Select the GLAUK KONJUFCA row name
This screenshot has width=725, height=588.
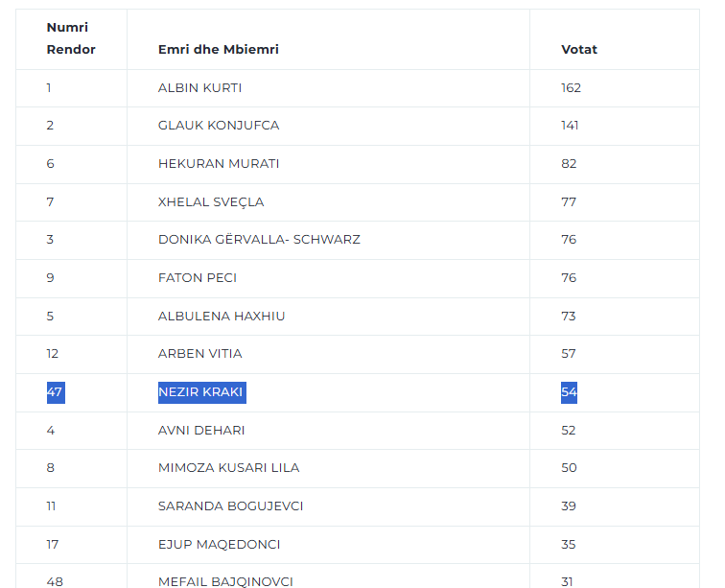point(219,126)
